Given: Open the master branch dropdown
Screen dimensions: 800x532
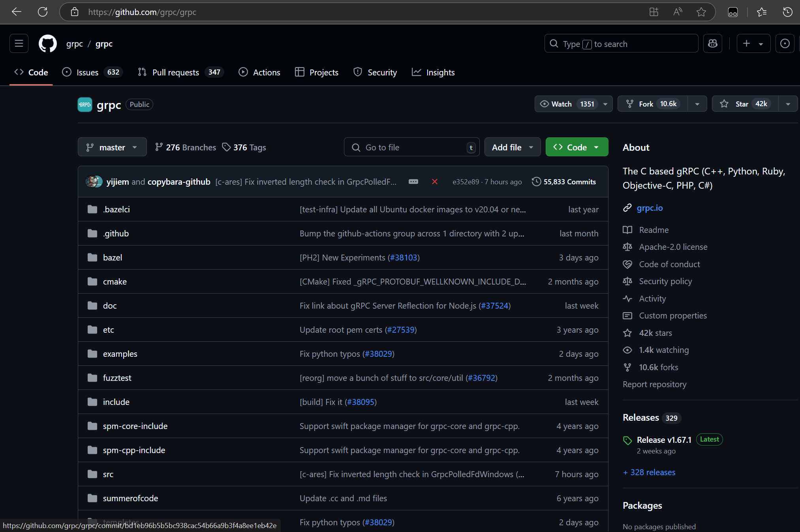Looking at the screenshot, I should (112, 147).
